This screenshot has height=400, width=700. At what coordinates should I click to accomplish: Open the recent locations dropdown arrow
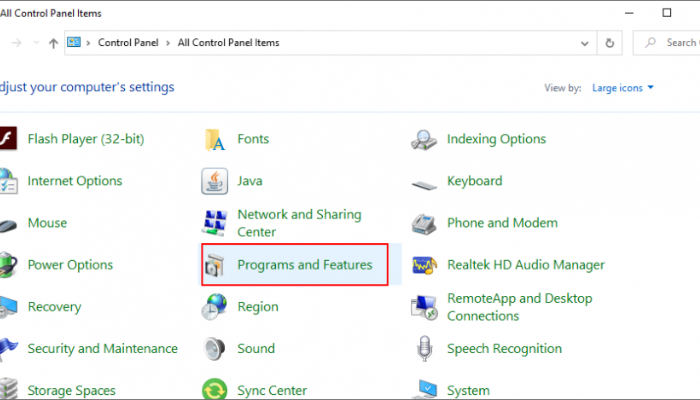tap(36, 43)
